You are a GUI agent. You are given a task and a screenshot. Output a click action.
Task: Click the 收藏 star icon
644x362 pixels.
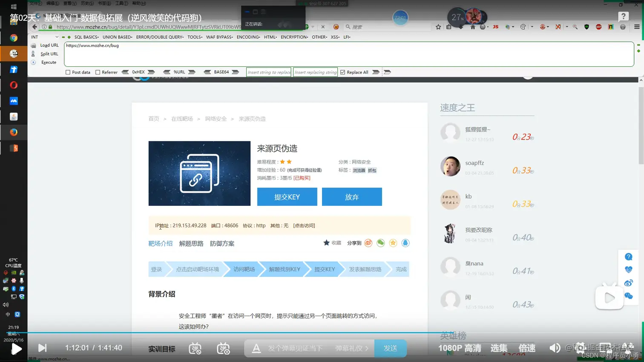point(327,242)
